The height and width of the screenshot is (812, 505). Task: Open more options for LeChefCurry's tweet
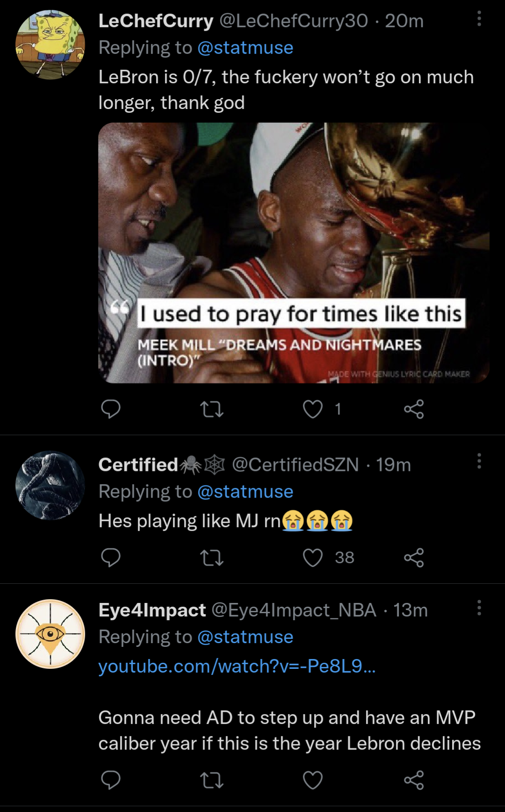(479, 19)
